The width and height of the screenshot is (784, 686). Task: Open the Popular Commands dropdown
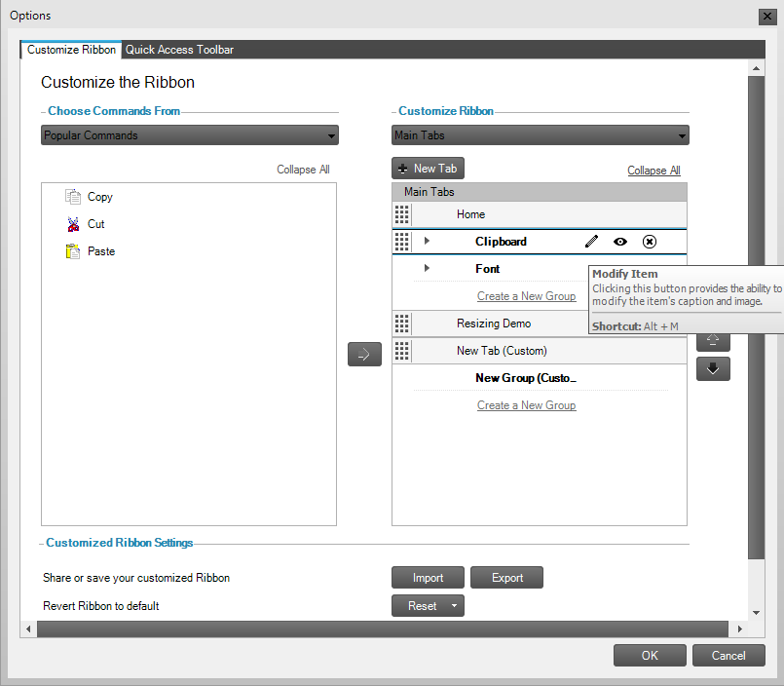point(189,134)
